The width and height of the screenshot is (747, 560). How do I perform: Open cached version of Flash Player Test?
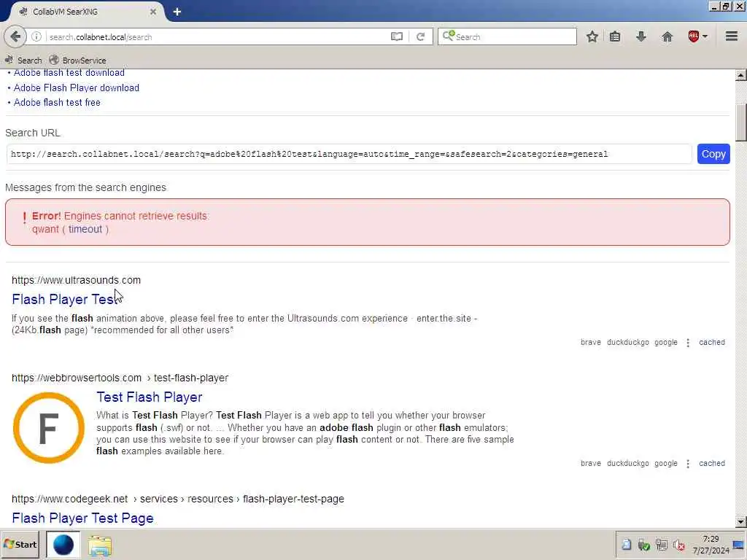712,343
